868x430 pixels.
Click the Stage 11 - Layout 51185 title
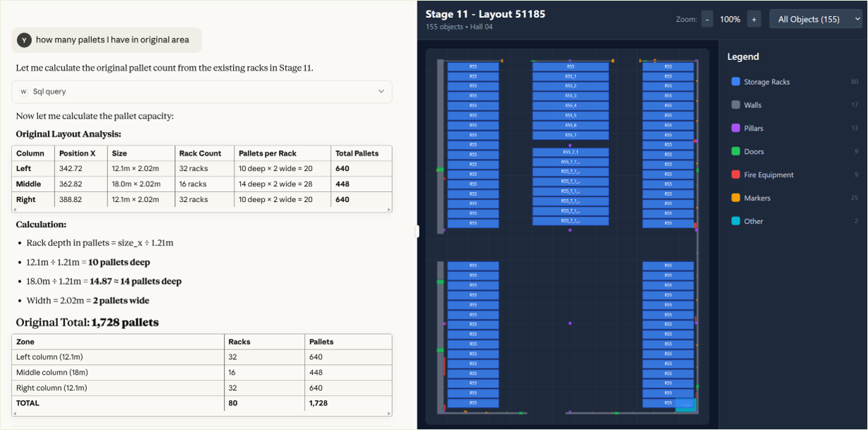(x=485, y=14)
